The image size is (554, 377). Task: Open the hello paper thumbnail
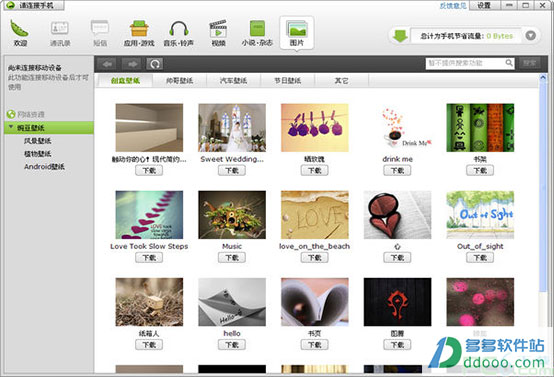232,302
